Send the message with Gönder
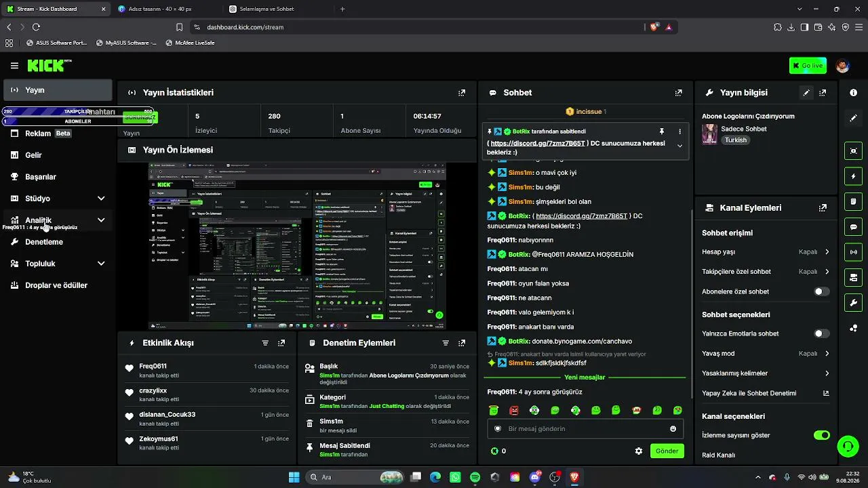Screen dimensions: 868x488 coord(667,451)
